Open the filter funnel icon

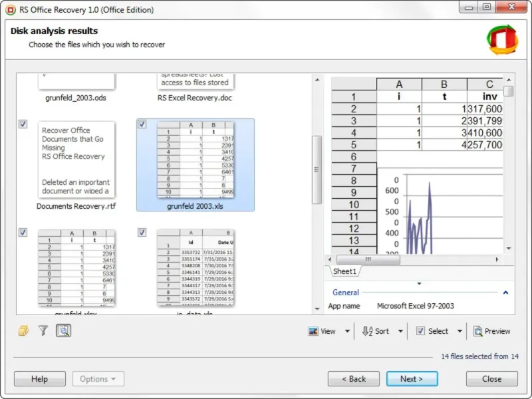point(43,331)
